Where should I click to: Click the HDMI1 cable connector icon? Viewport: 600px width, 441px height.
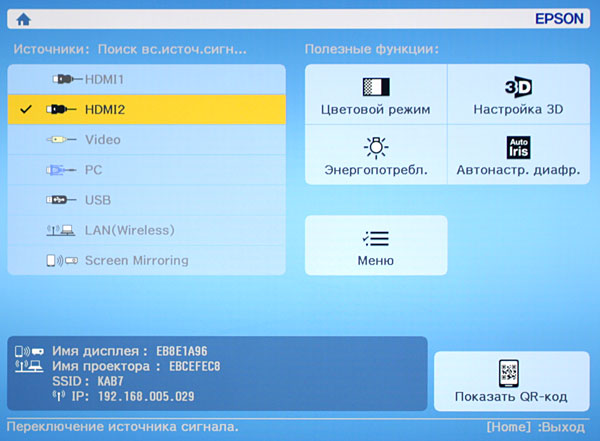click(67, 79)
